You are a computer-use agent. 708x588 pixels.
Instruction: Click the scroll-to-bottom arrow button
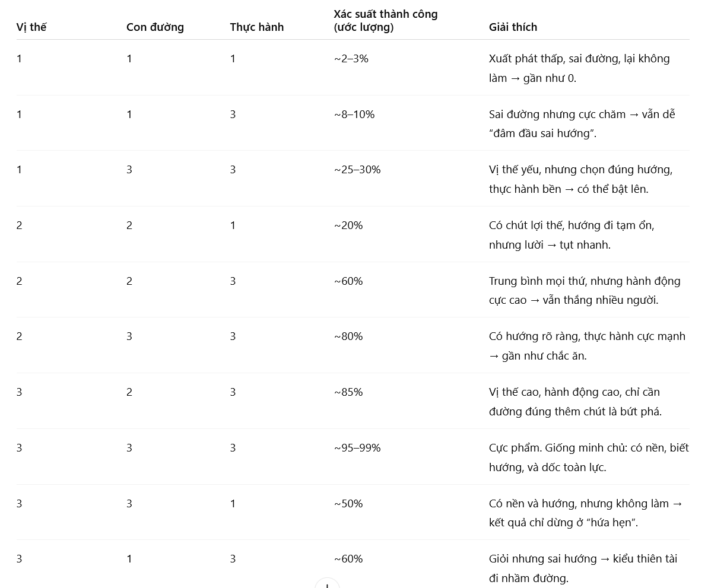coord(327,584)
